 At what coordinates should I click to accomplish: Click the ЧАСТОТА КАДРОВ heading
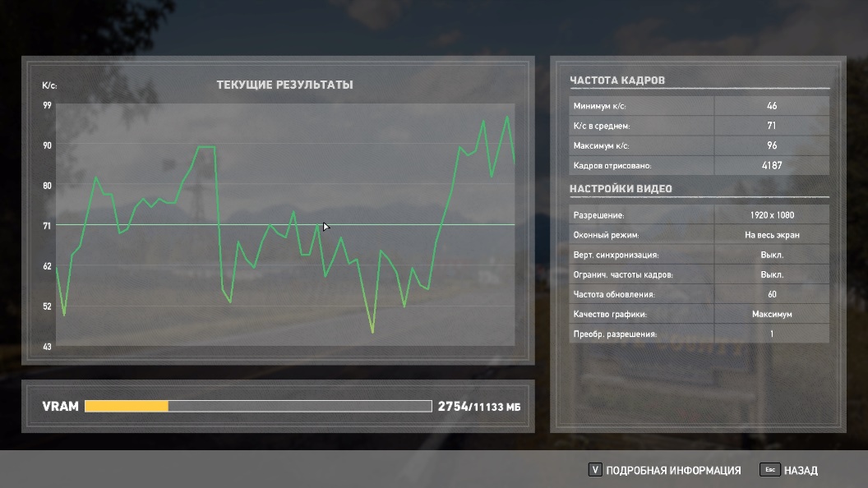(x=617, y=81)
